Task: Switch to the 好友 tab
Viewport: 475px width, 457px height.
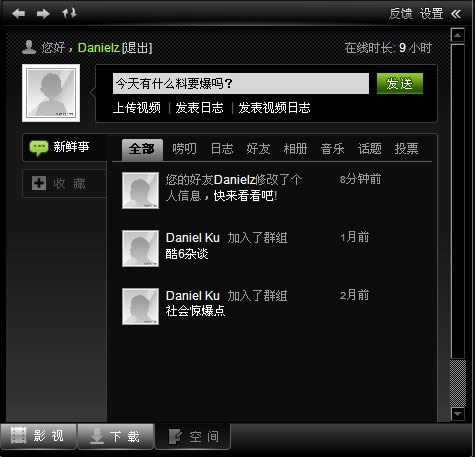Action: [x=258, y=149]
